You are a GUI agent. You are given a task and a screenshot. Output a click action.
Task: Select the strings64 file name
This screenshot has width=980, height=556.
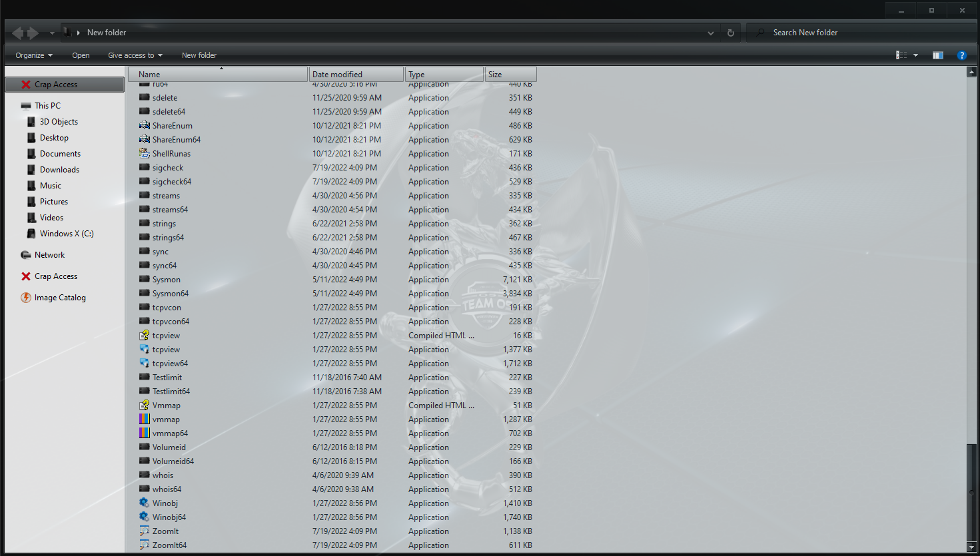tap(168, 238)
